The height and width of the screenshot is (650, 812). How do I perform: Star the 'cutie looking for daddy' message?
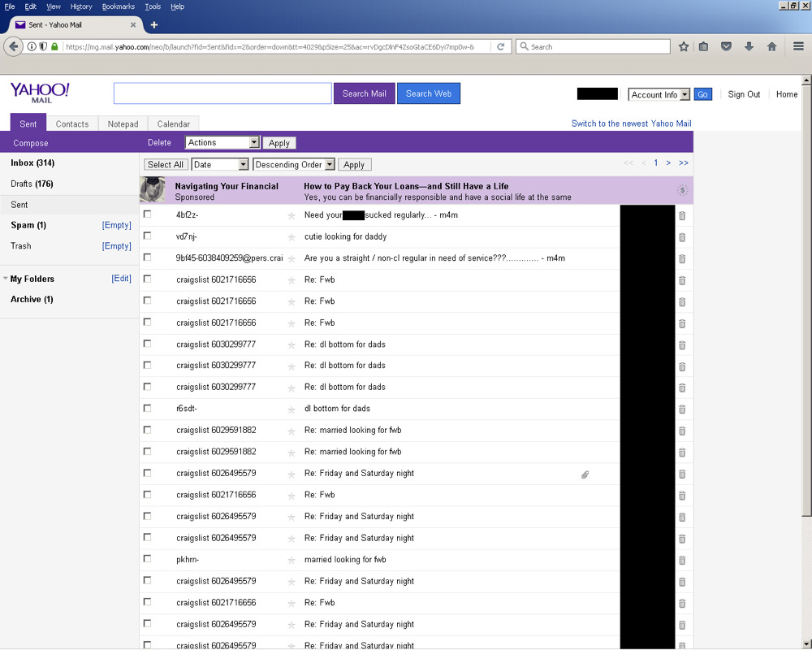[x=292, y=237]
